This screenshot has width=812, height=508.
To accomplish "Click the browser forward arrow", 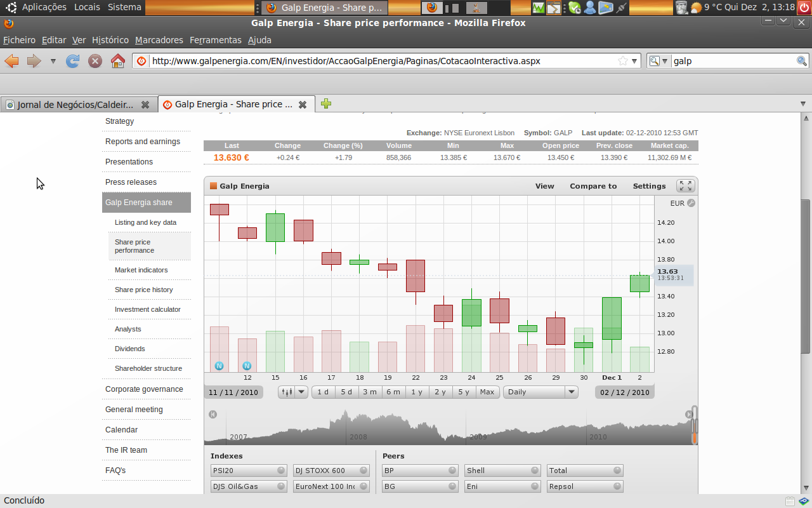I will (x=34, y=61).
